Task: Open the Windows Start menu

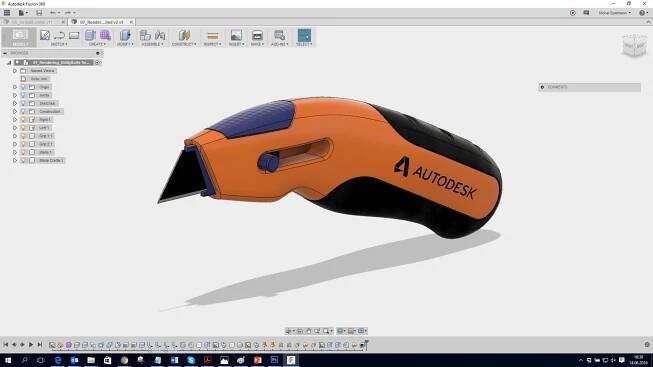Action: (7, 360)
